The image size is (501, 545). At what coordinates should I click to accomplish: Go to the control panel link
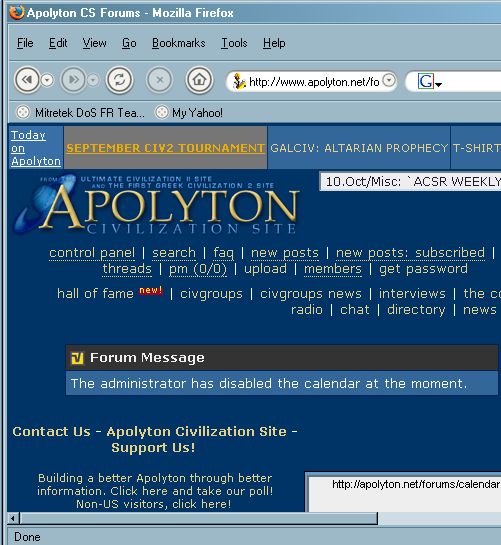tap(92, 253)
